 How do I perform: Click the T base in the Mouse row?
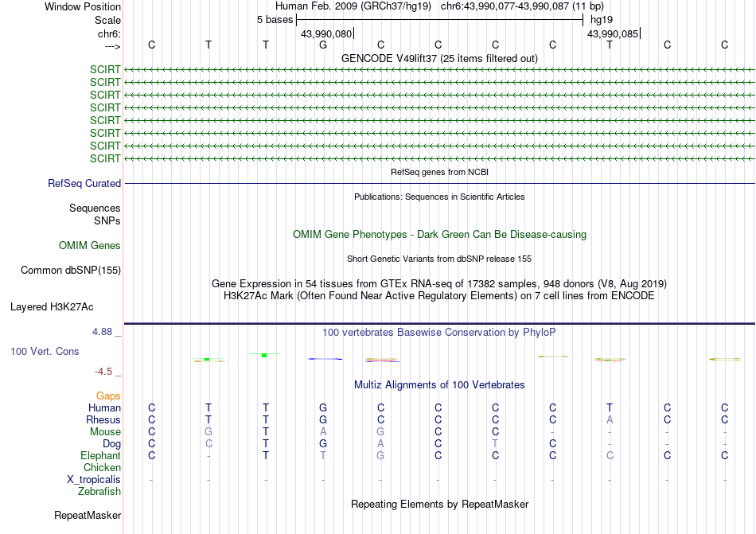coord(266,432)
